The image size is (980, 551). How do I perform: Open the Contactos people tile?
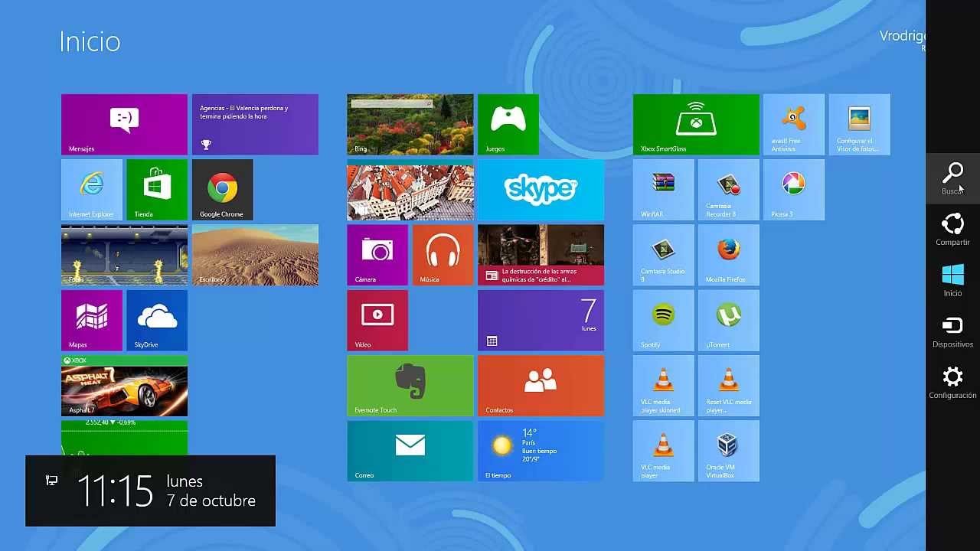[541, 386]
